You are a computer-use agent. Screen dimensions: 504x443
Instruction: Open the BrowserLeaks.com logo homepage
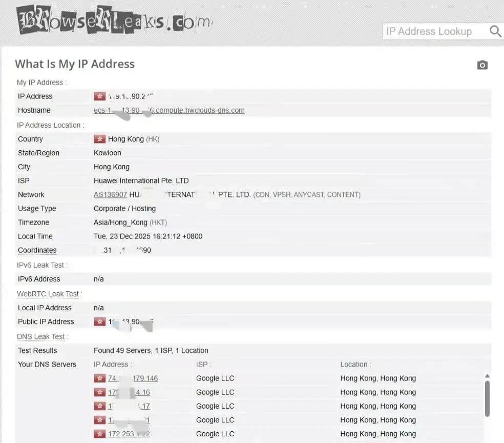pyautogui.click(x=114, y=22)
